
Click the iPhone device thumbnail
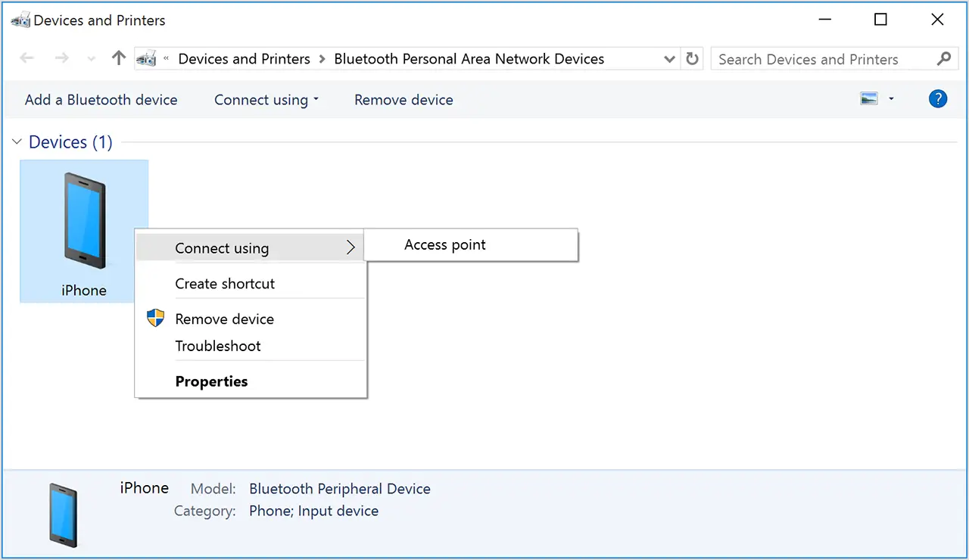tap(83, 219)
